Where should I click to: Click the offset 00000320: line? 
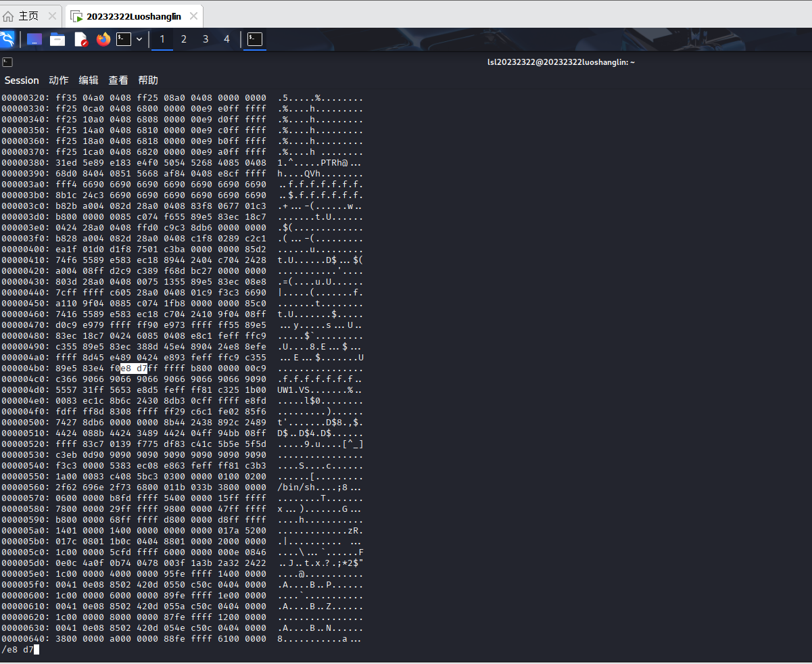tap(182, 98)
